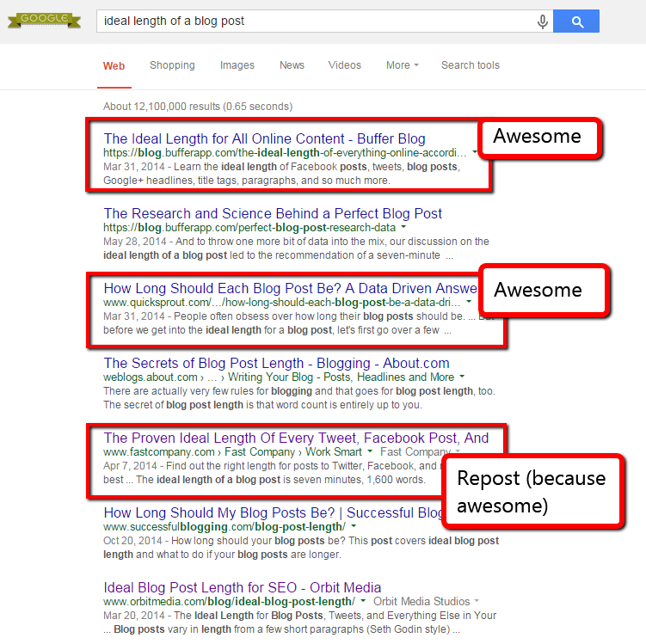Open 'The Secrets of Blog Post Length' About.com result
The height and width of the screenshot is (644, 646).
pos(276,363)
